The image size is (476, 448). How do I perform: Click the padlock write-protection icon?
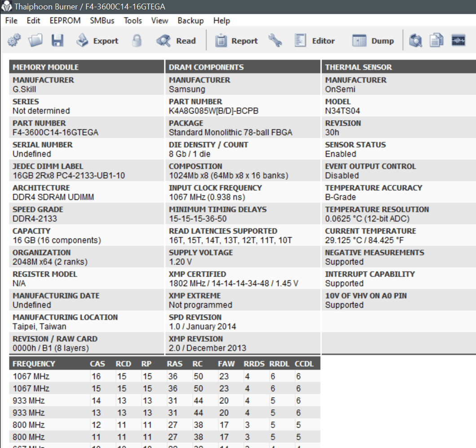click(137, 40)
